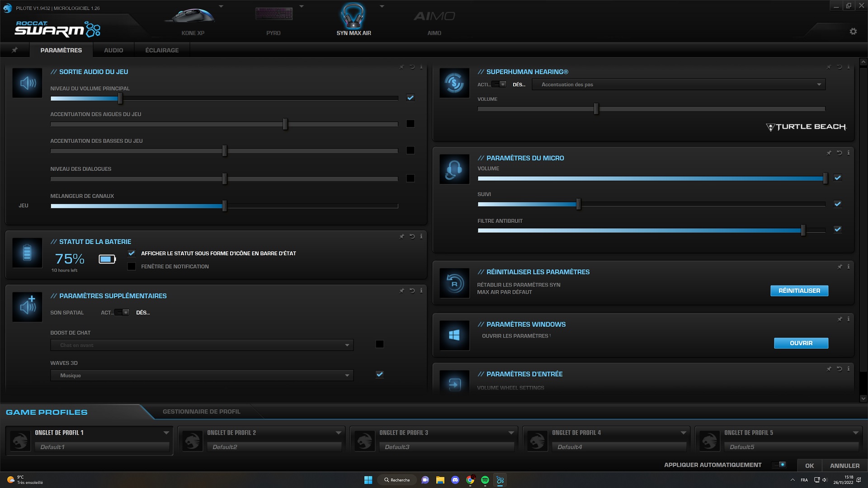
Task: Enable dialogue level checkbox
Action: point(410,178)
